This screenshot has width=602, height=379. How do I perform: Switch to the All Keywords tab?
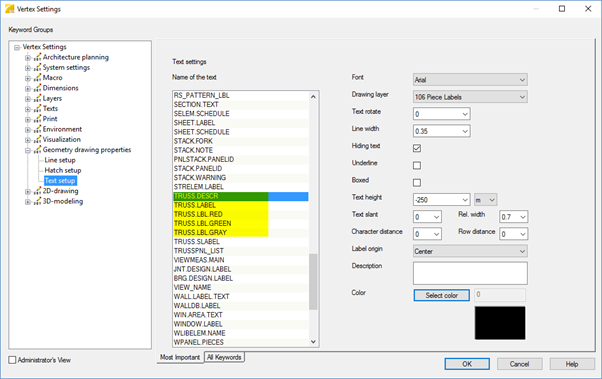point(224,357)
